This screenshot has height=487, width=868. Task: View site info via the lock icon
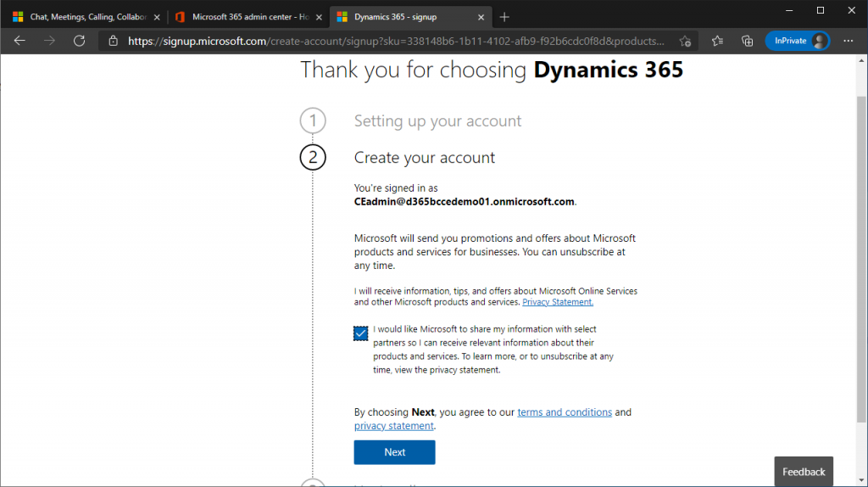pyautogui.click(x=113, y=41)
